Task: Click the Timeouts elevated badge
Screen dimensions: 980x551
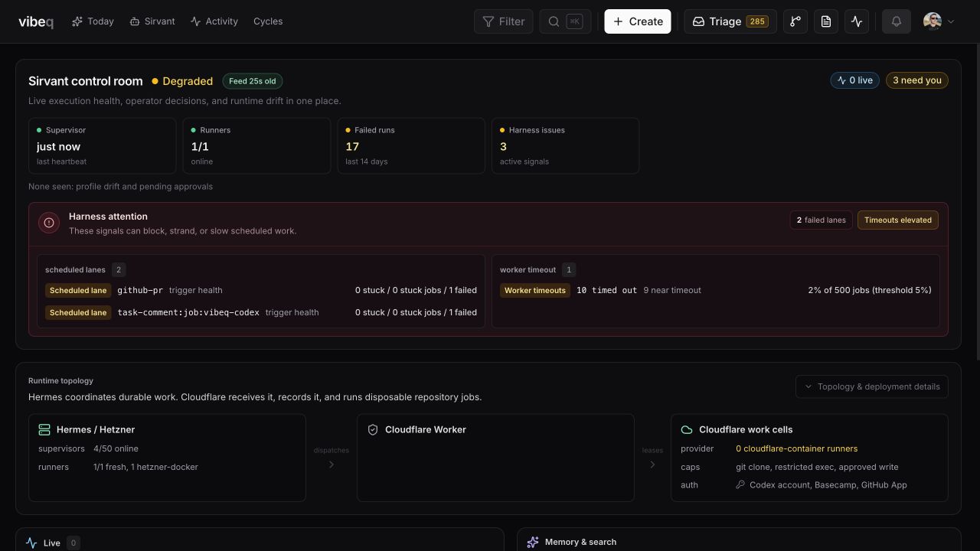Action: 898,220
